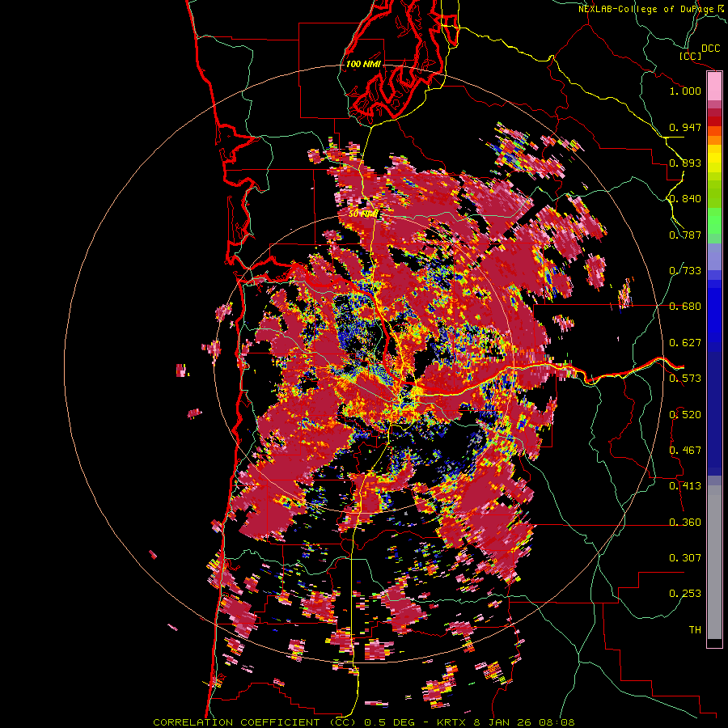Viewport: 728px width, 728px height.
Task: Click the DCC label above the color scale
Action: (x=710, y=49)
